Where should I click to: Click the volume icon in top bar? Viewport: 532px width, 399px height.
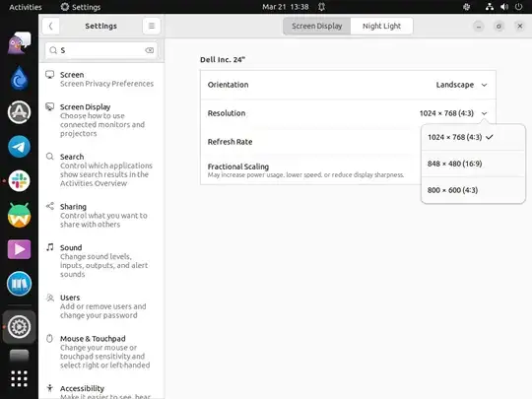click(504, 7)
